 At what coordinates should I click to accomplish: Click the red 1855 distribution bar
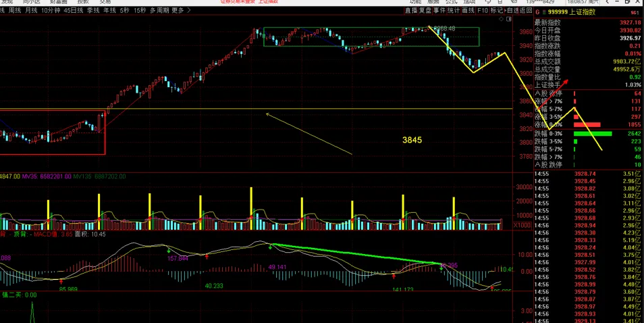[x=587, y=124]
